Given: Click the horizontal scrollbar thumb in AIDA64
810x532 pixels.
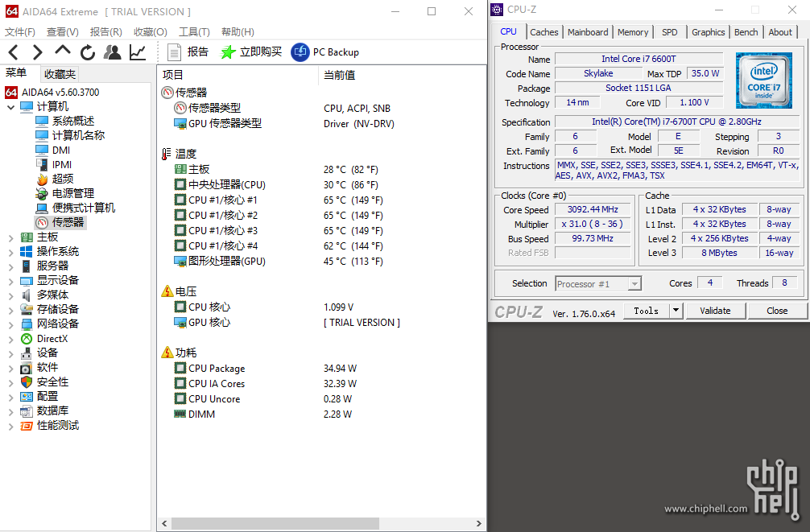Looking at the screenshot, I should (x=275, y=524).
